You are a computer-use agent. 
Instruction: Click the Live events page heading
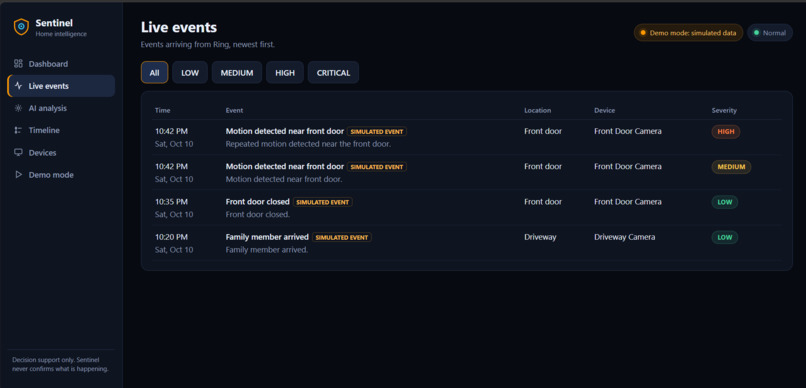click(179, 27)
